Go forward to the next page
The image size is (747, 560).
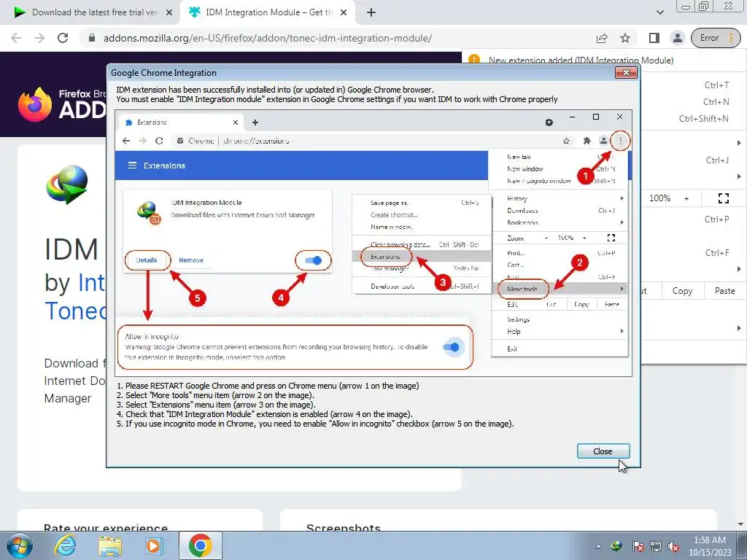39,38
